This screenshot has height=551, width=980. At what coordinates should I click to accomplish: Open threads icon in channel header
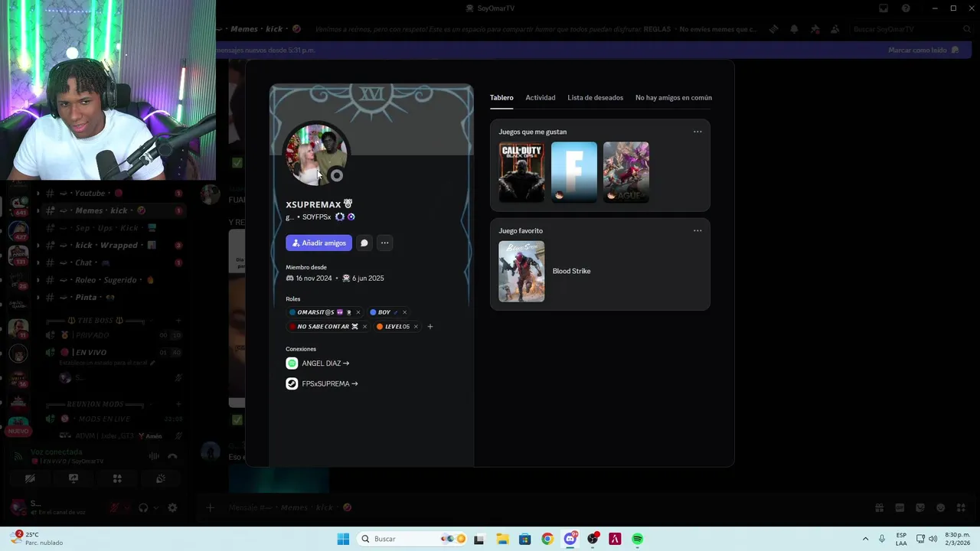[773, 29]
